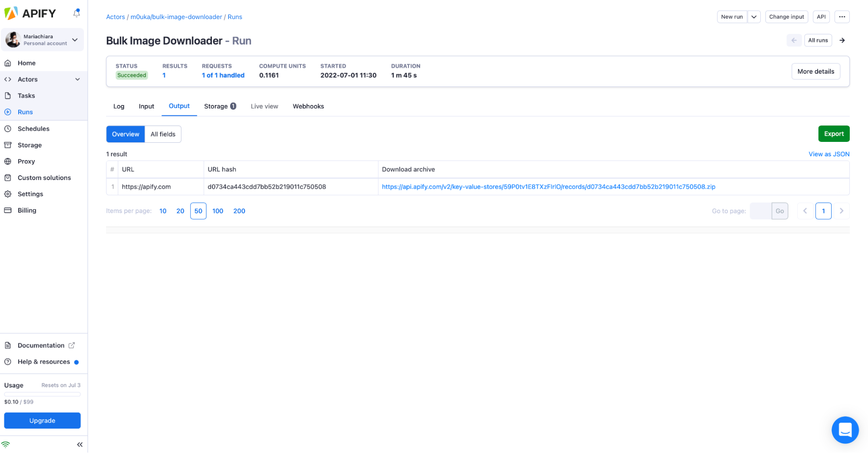Click the Billing card icon
Image resolution: width=868 pixels, height=453 pixels.
[x=8, y=210]
